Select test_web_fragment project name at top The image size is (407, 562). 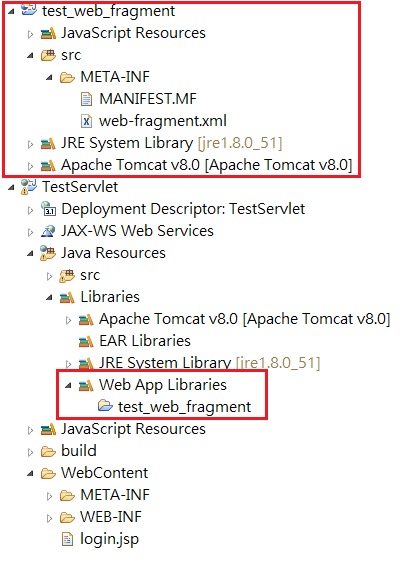109,11
